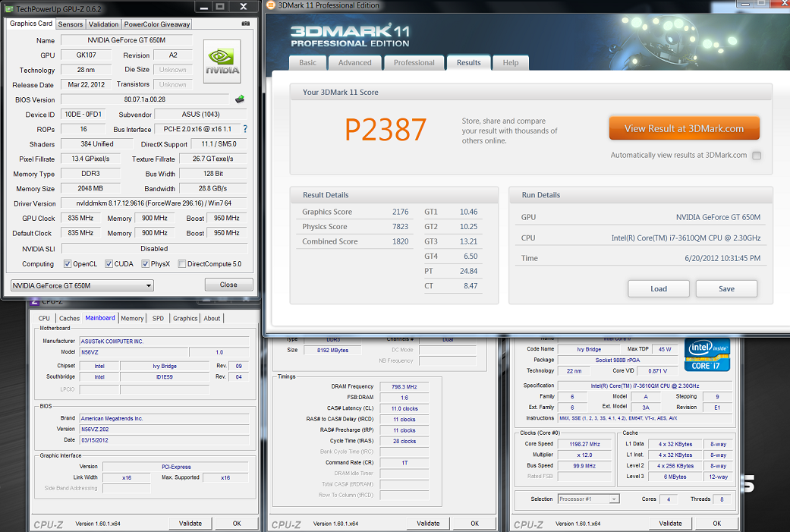Open the GeForce GT 650M GPU selection dropdown
This screenshot has width=790, height=532.
point(82,285)
